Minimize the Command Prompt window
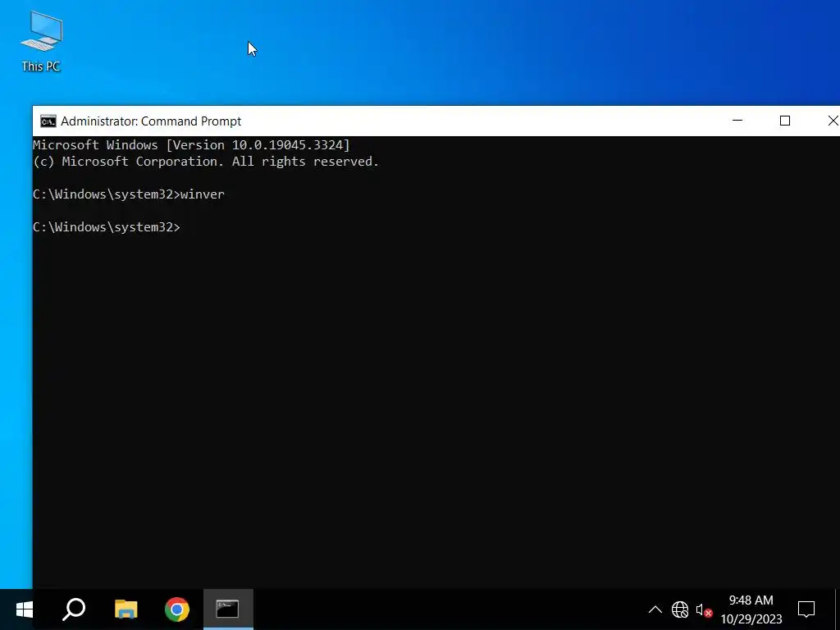 click(x=737, y=121)
